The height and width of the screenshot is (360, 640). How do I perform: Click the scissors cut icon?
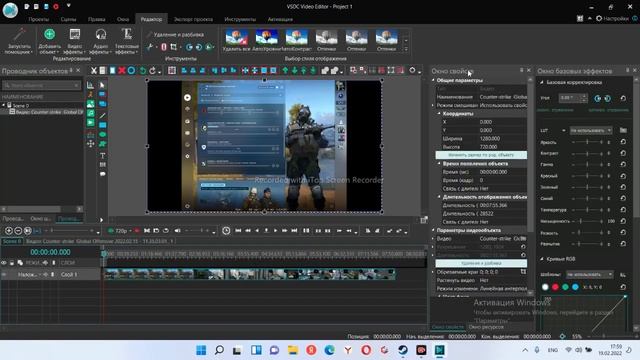[x=93, y=71]
